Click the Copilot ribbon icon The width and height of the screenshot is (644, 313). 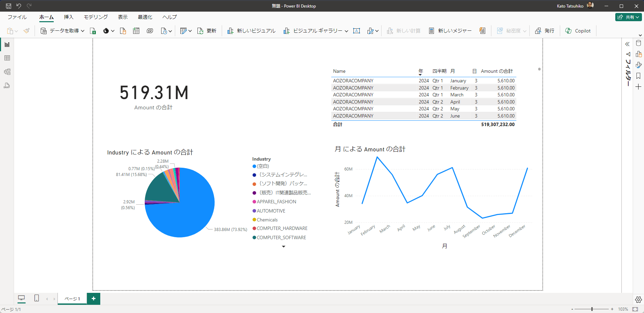(x=578, y=31)
